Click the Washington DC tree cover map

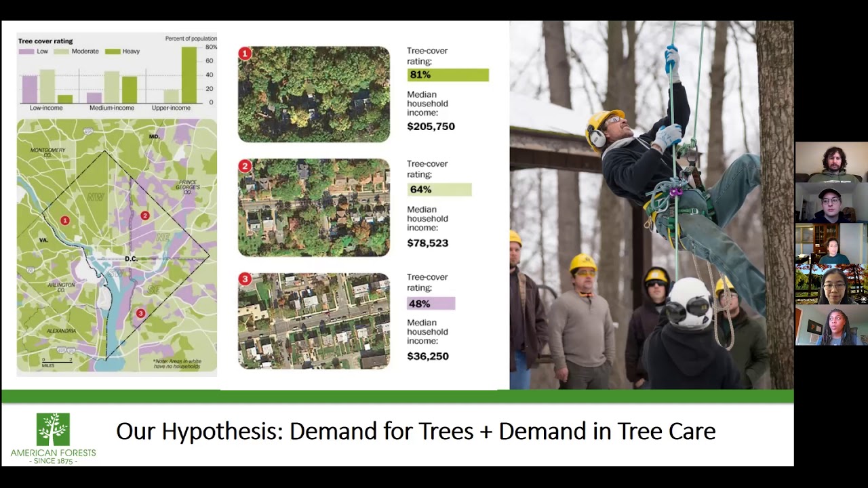tap(117, 245)
